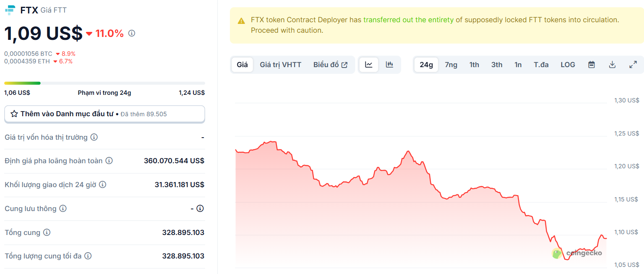Select the 1n time range
The width and height of the screenshot is (644, 274).
[x=518, y=65]
